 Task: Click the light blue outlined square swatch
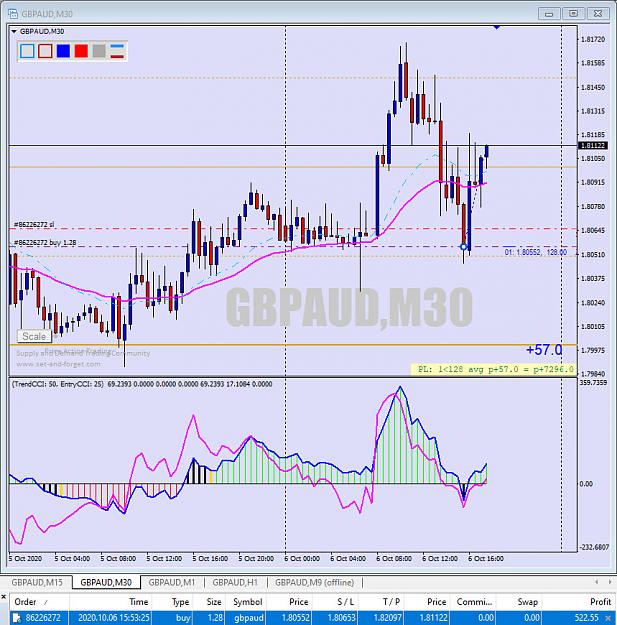coord(27,51)
